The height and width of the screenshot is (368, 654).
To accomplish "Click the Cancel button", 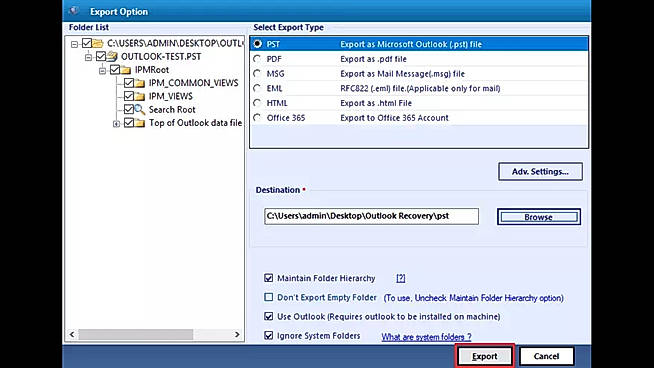I will click(x=546, y=356).
